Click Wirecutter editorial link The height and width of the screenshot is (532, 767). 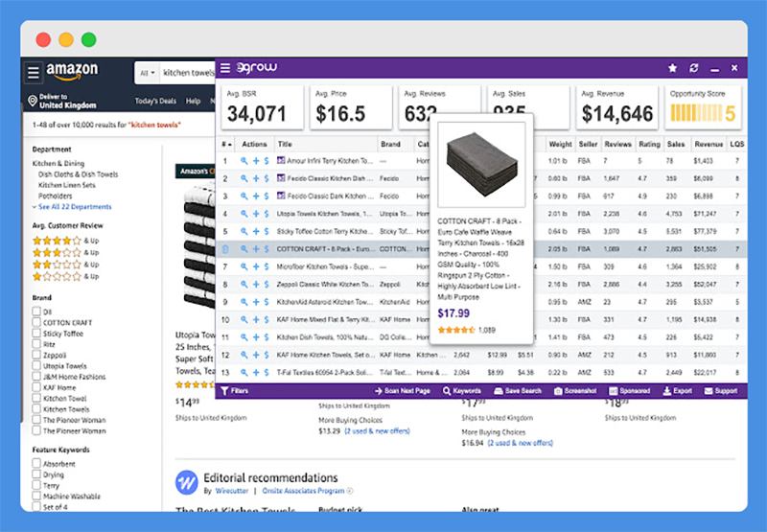tap(231, 491)
